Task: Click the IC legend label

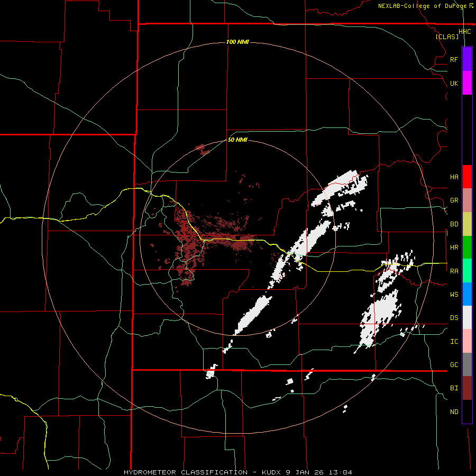Action: coord(454,342)
